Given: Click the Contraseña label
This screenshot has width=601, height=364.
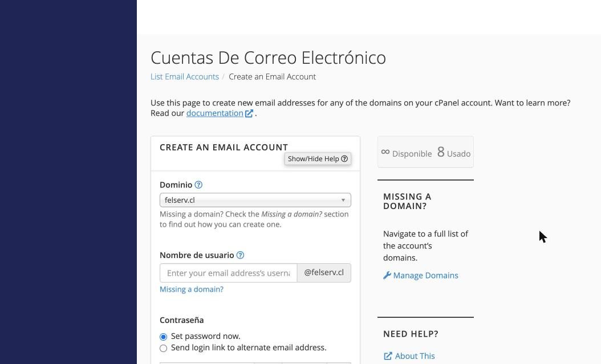Looking at the screenshot, I should [x=182, y=320].
